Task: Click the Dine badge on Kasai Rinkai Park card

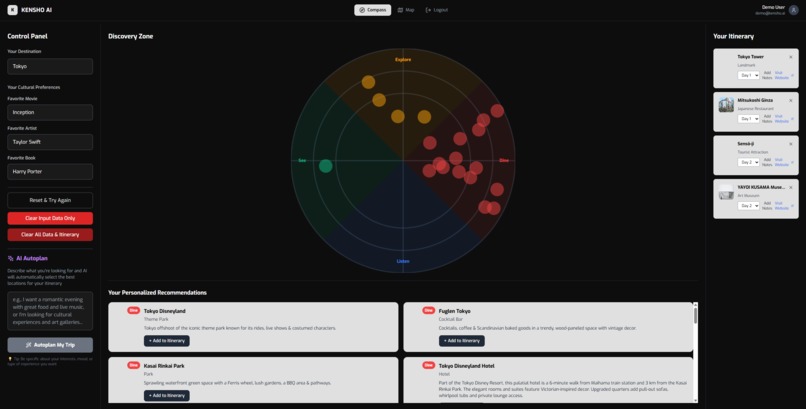Action: point(134,365)
